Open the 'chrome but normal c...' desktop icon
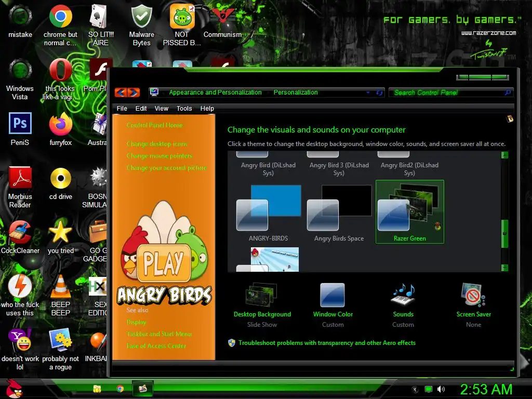 60,25
